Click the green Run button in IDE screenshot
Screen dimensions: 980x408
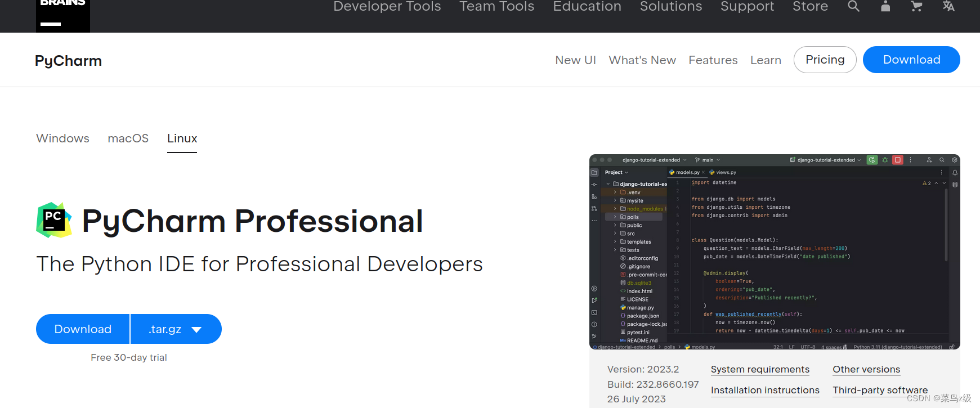[872, 160]
